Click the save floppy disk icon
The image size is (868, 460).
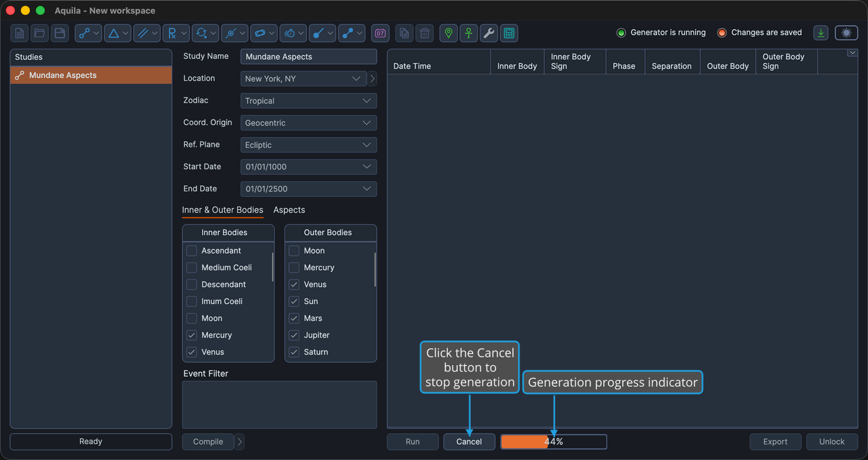coord(60,33)
